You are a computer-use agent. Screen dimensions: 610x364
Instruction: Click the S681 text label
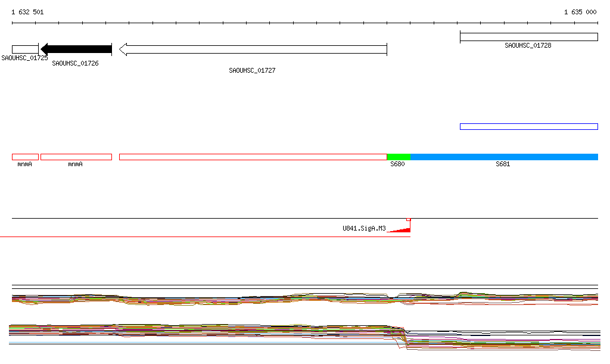point(503,164)
